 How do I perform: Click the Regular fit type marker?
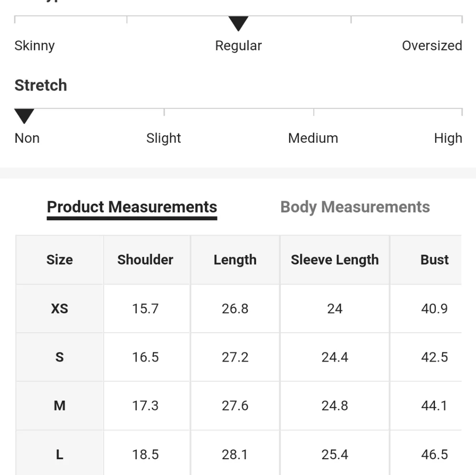(238, 24)
